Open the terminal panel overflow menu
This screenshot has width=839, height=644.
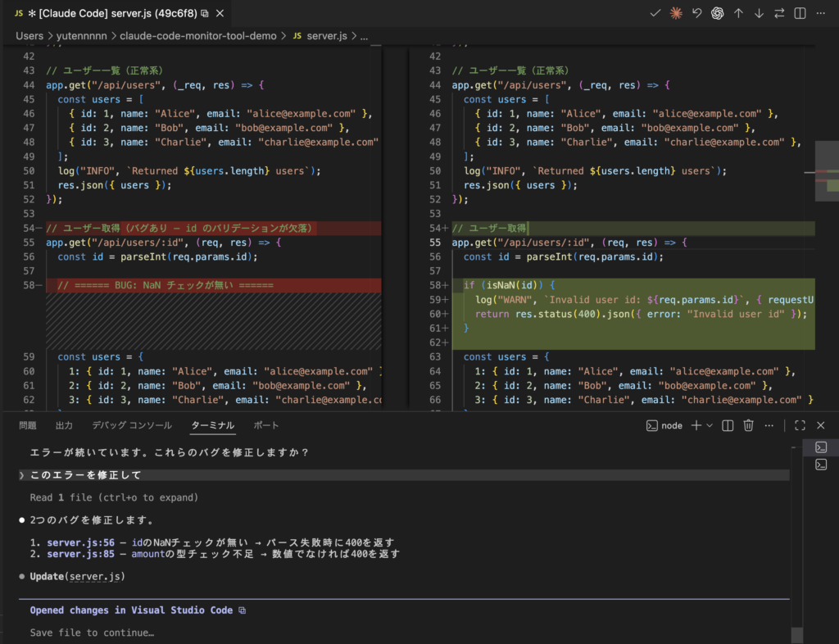(x=768, y=425)
